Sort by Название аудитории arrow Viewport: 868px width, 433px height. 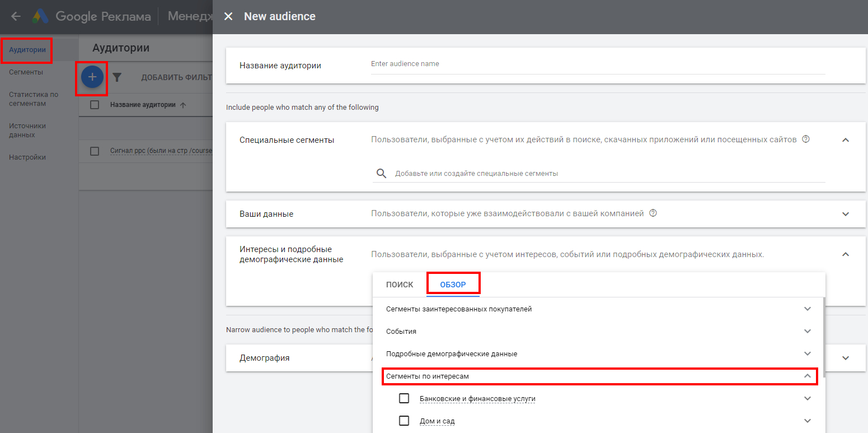(x=183, y=105)
